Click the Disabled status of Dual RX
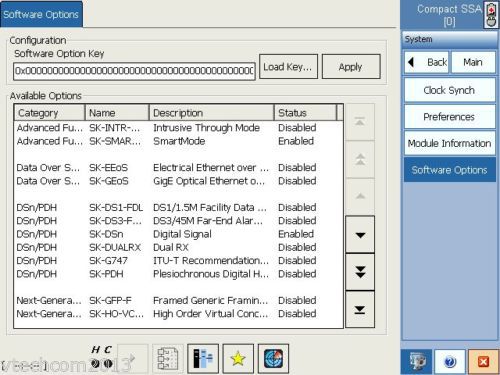This screenshot has width=500, height=375. [x=297, y=247]
